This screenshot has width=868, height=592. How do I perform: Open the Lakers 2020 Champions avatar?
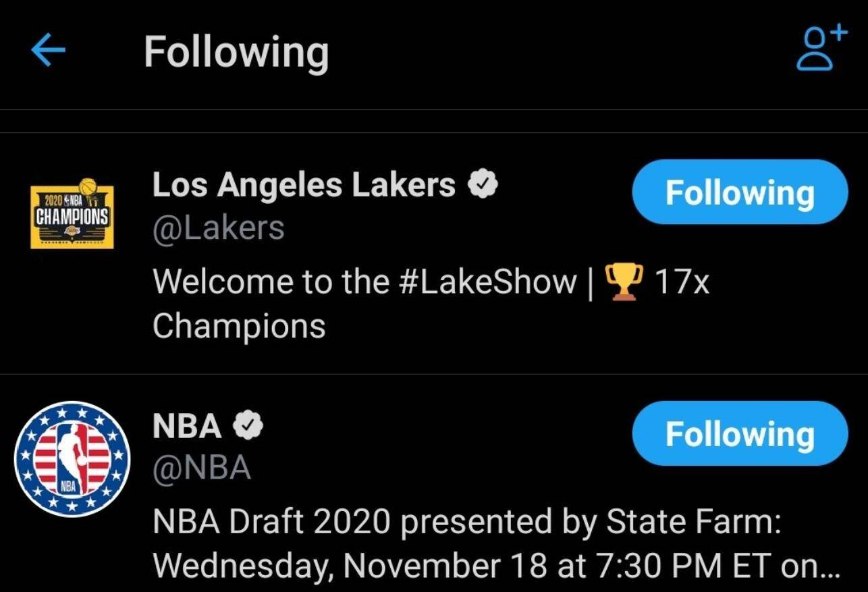[72, 214]
